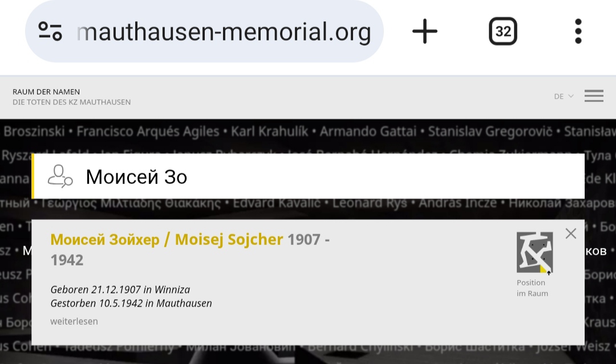Choose Francisco Arqués Agiles name
Viewport: 616px width, 364px height.
[x=148, y=132]
